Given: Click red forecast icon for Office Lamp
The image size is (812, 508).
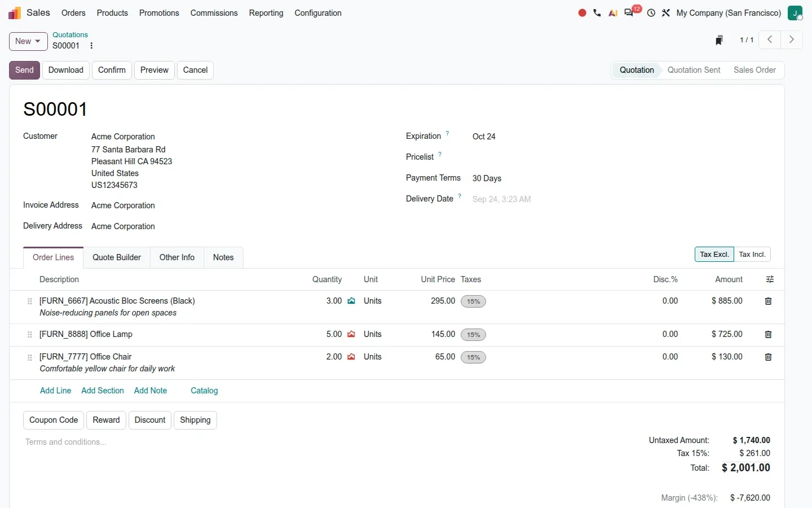Looking at the screenshot, I should 351,334.
